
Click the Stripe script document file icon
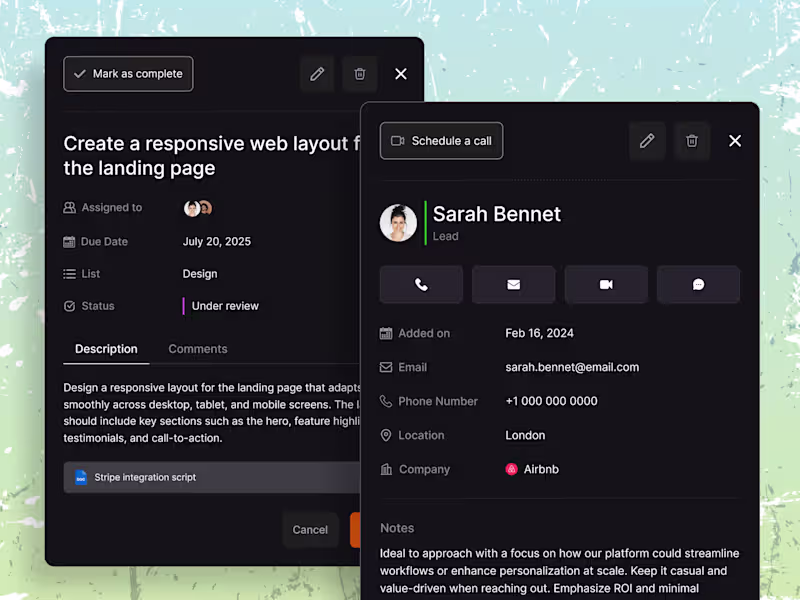pyautogui.click(x=81, y=478)
